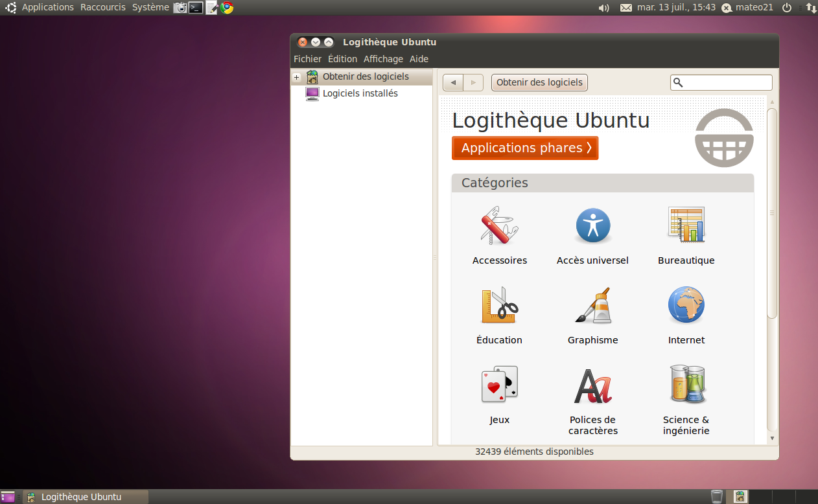Open the volume control in top panel
Screen dimensions: 818x504
point(603,8)
